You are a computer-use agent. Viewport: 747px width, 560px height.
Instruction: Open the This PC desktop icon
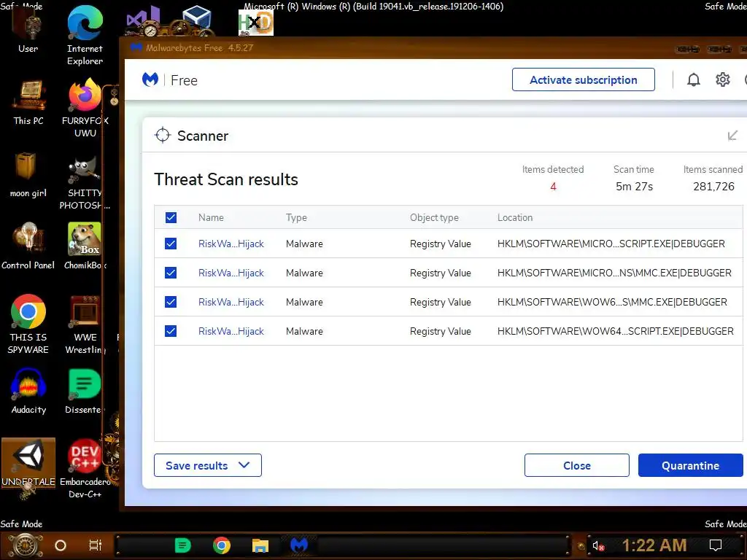(x=28, y=103)
